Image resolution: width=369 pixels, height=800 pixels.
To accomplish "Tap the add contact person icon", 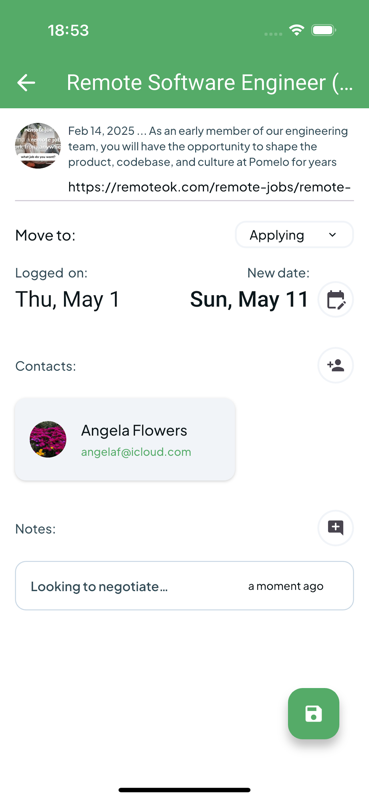I will click(x=336, y=365).
